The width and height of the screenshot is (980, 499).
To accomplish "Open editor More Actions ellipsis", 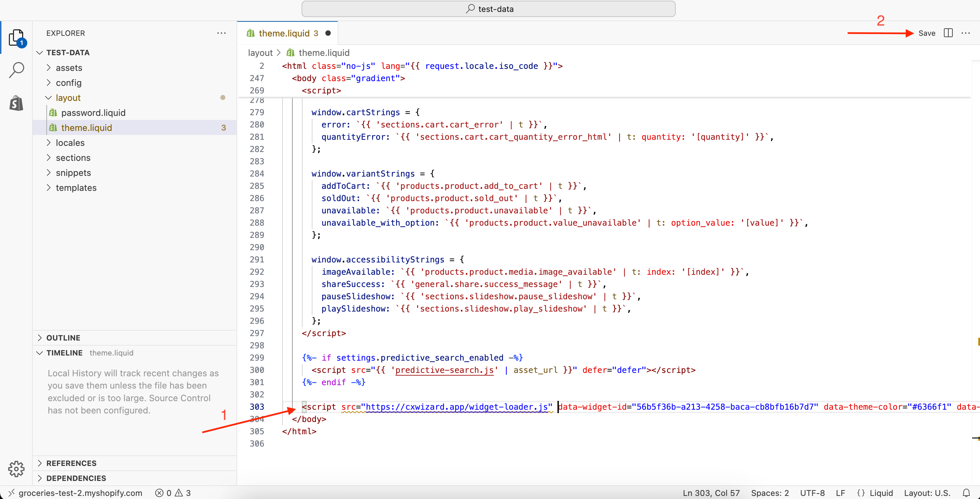I will (x=966, y=33).
